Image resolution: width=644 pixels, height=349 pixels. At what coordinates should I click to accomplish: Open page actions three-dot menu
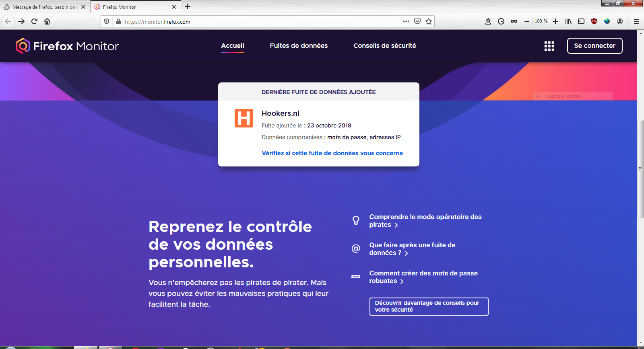[x=406, y=21]
